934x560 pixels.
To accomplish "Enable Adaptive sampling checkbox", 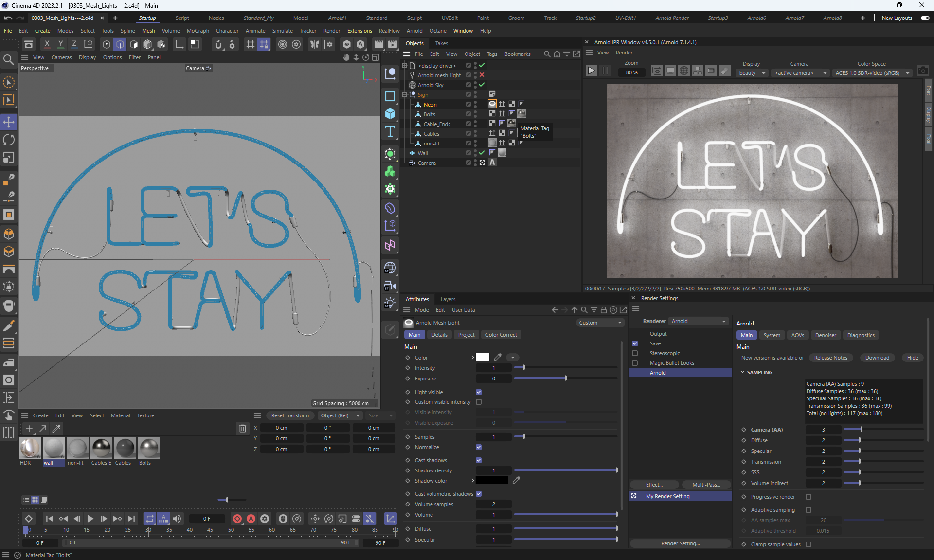I will tap(808, 510).
